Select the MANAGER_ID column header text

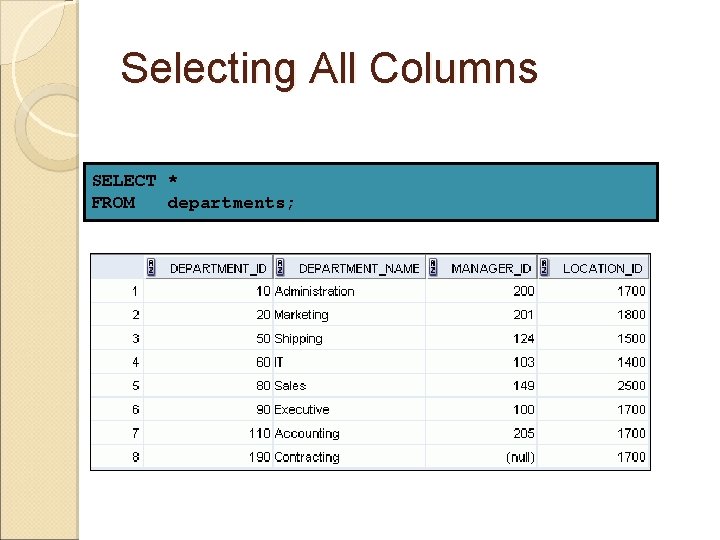click(x=491, y=269)
